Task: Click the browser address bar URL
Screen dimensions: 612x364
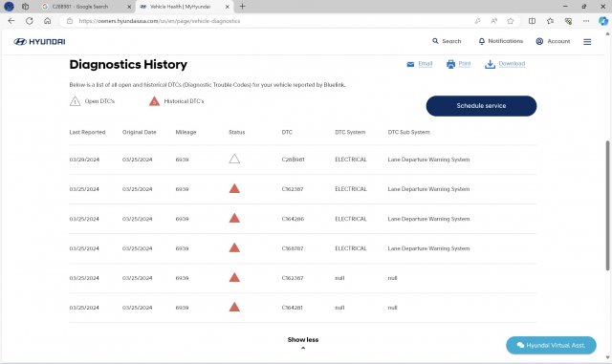Action: (x=160, y=21)
